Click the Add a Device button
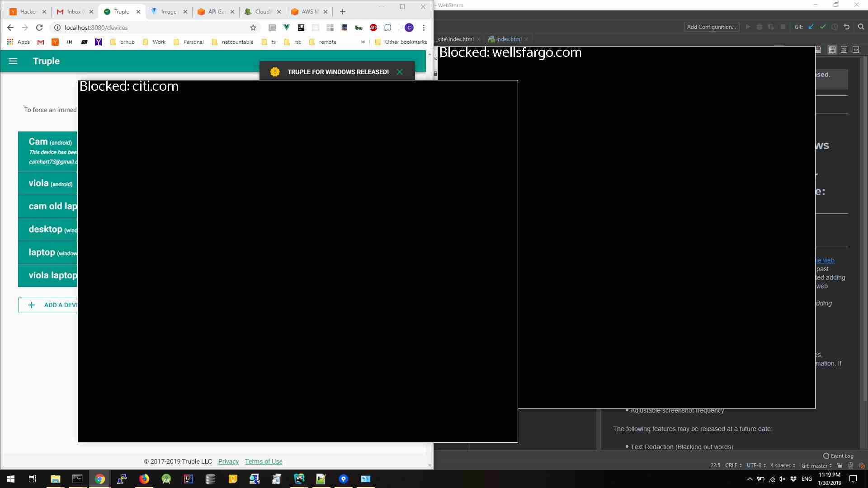Screen dimensions: 868x488 tap(48, 305)
